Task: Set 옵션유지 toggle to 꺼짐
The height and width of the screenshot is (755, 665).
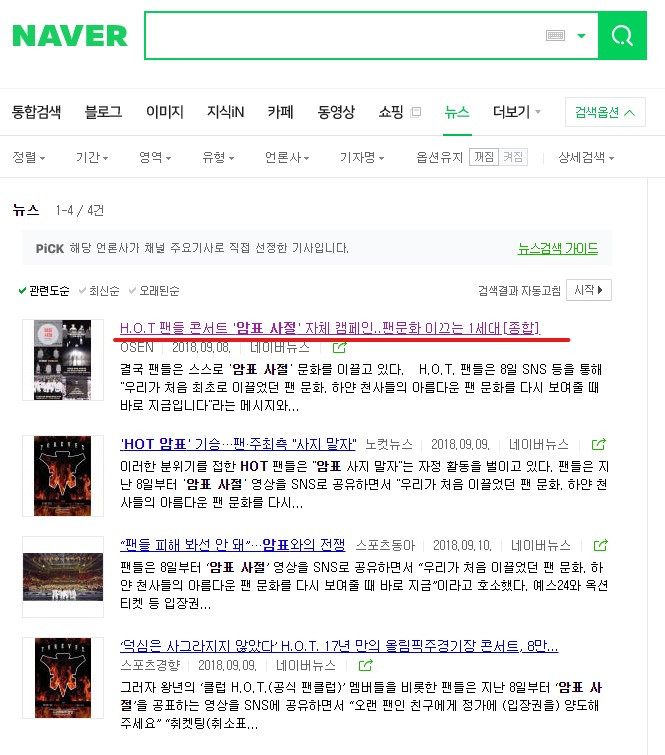Action: click(484, 157)
